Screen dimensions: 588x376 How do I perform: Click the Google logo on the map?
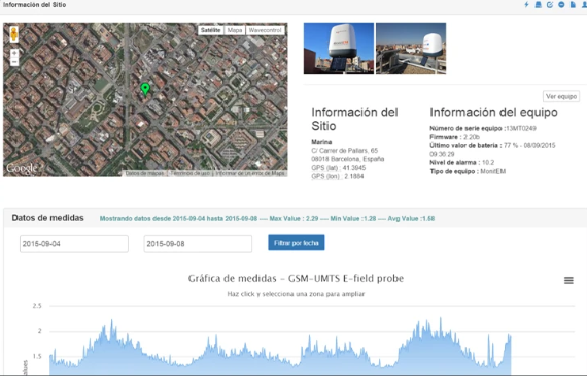pyautogui.click(x=21, y=168)
